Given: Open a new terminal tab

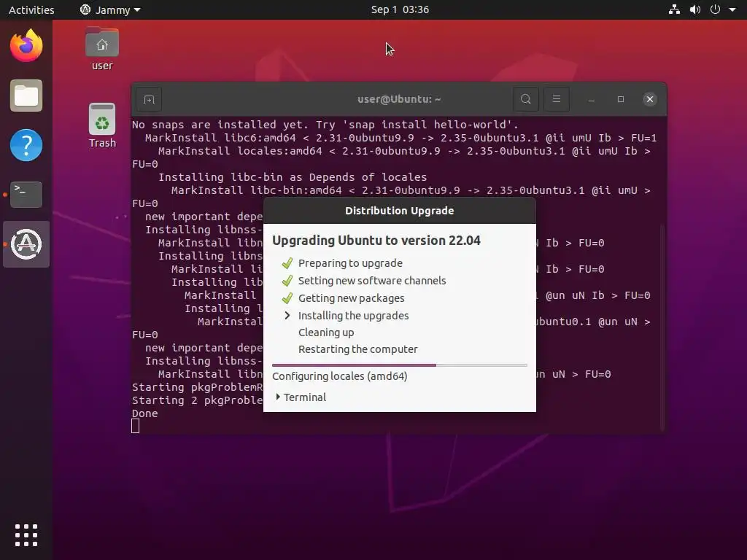Looking at the screenshot, I should tap(149, 99).
